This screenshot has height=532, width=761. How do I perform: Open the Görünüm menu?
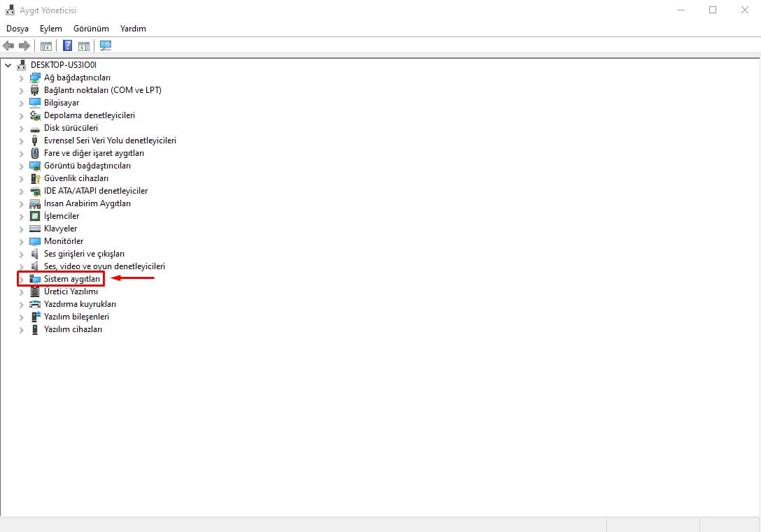click(91, 29)
